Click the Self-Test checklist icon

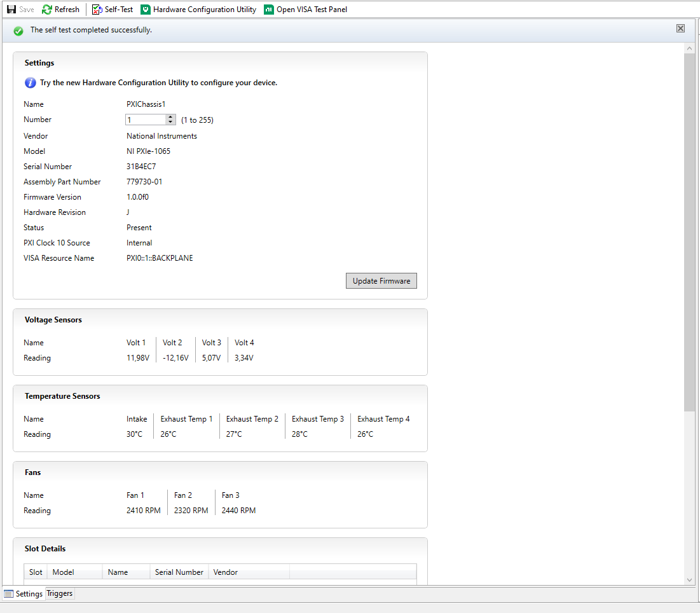(x=97, y=10)
